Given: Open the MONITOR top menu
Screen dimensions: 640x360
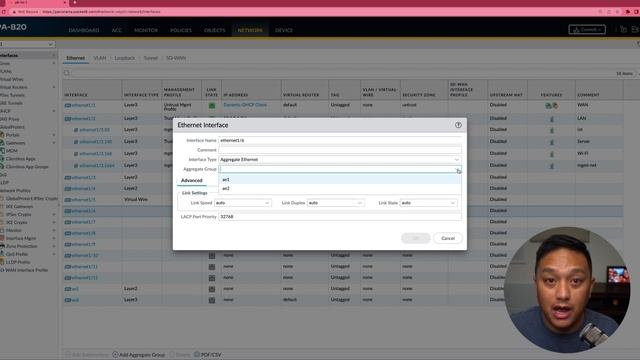Looking at the screenshot, I should point(146,30).
